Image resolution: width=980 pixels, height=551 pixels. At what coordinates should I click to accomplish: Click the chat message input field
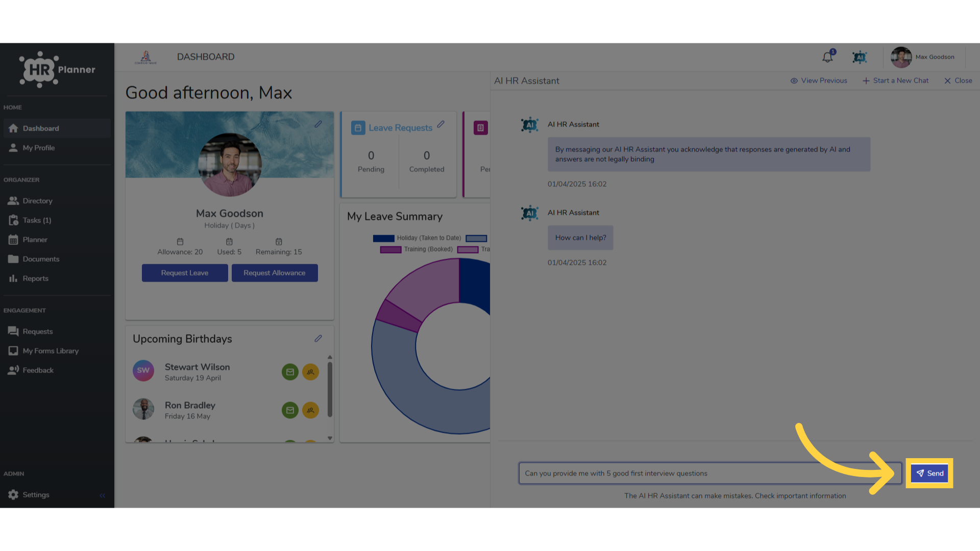click(x=710, y=473)
